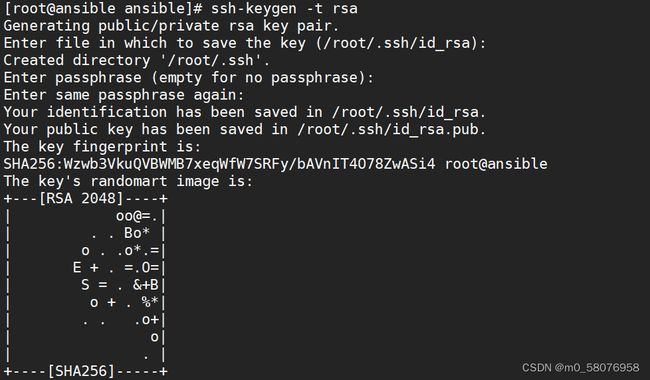Click the 'E' character in the randomart
Viewport: 650px width, 380px height.
(77, 267)
